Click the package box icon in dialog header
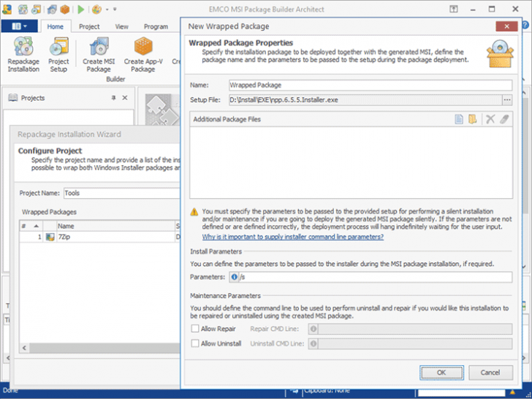This screenshot has width=532, height=399. [x=500, y=53]
